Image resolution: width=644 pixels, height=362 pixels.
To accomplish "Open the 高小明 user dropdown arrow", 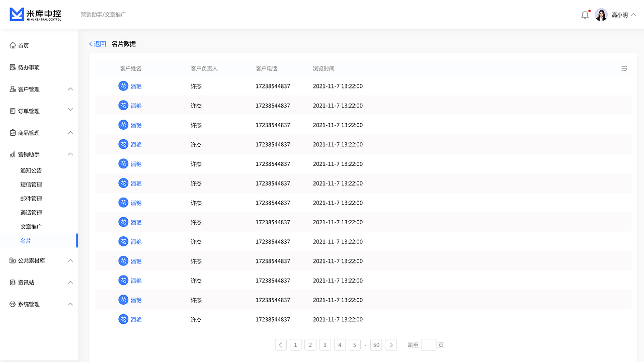I will click(x=633, y=15).
